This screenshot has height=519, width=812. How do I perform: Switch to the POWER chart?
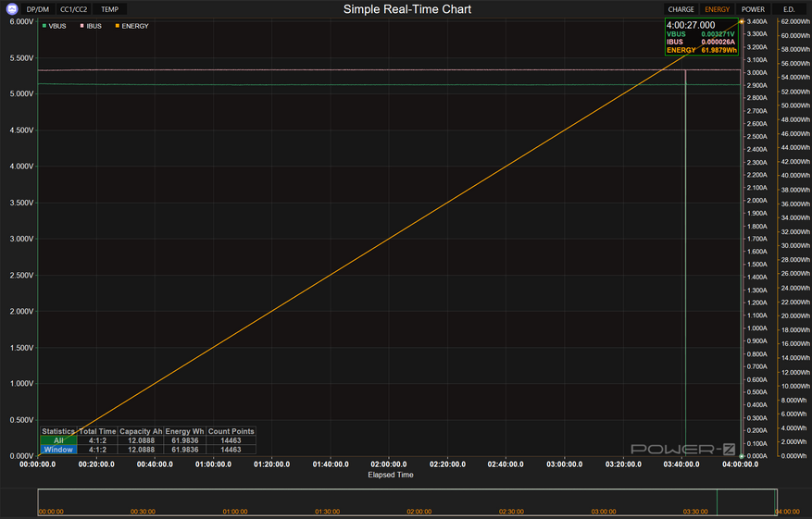[753, 9]
